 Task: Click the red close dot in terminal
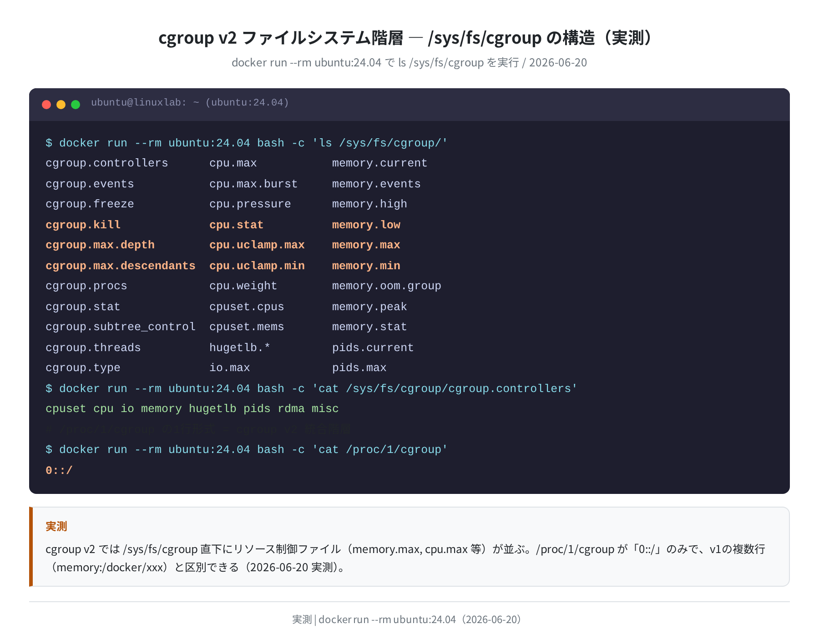click(x=46, y=105)
